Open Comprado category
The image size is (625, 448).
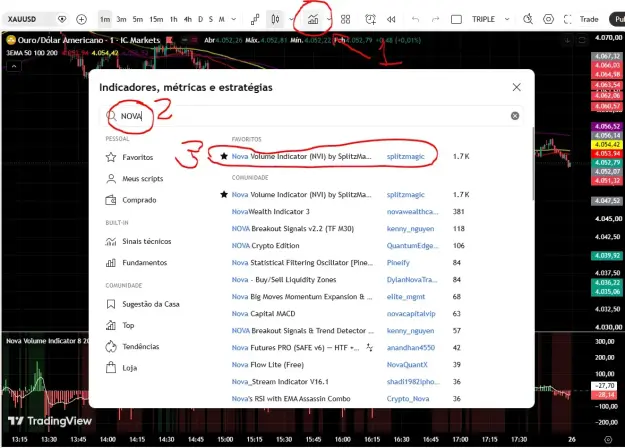[x=131, y=200]
